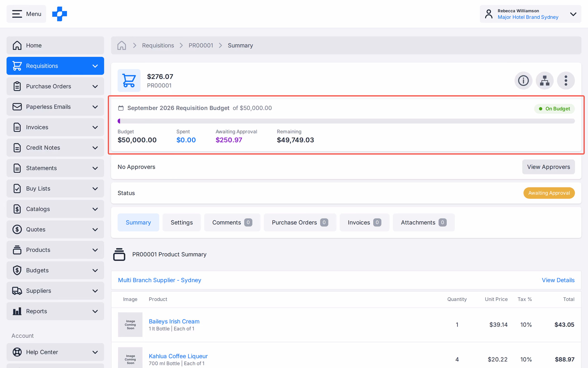
Task: Switch to the Settings tab
Action: 182,222
